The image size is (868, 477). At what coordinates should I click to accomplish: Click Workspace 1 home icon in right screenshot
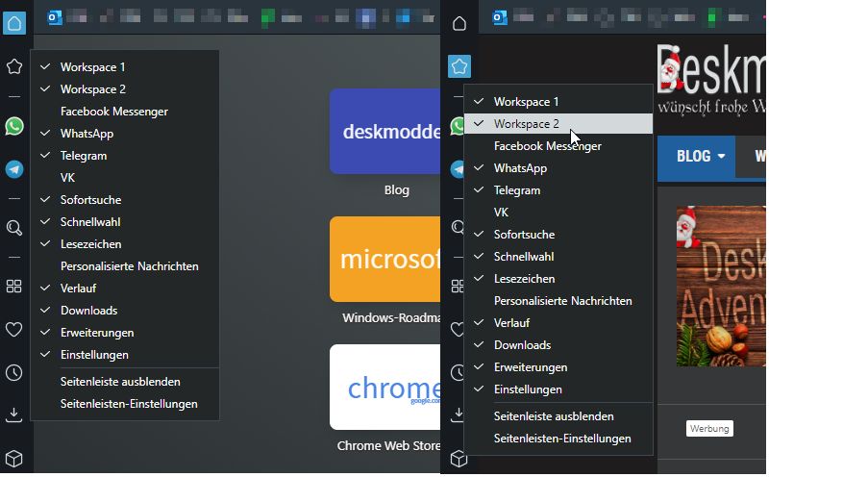(x=459, y=23)
